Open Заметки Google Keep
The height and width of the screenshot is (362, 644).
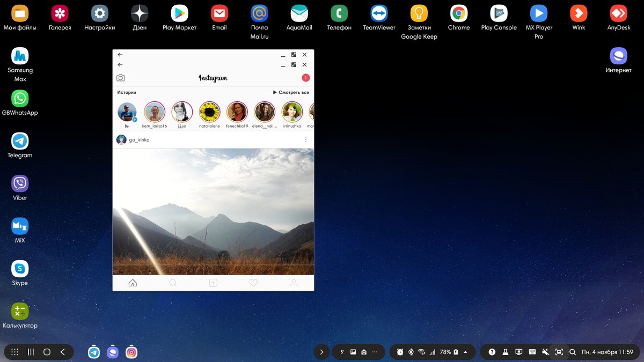419,13
